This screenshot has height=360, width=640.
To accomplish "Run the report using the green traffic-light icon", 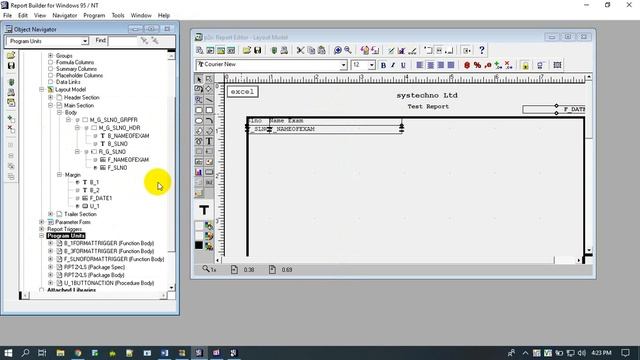I will coord(274,50).
